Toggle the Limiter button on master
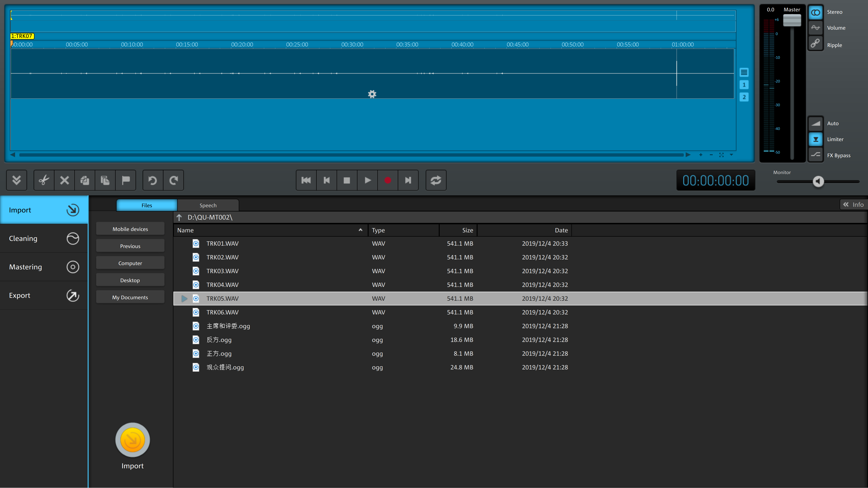This screenshot has height=488, width=868. point(815,139)
